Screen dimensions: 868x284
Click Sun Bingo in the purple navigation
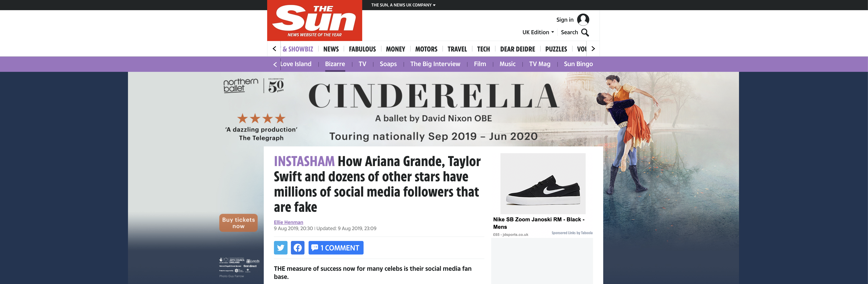(579, 64)
